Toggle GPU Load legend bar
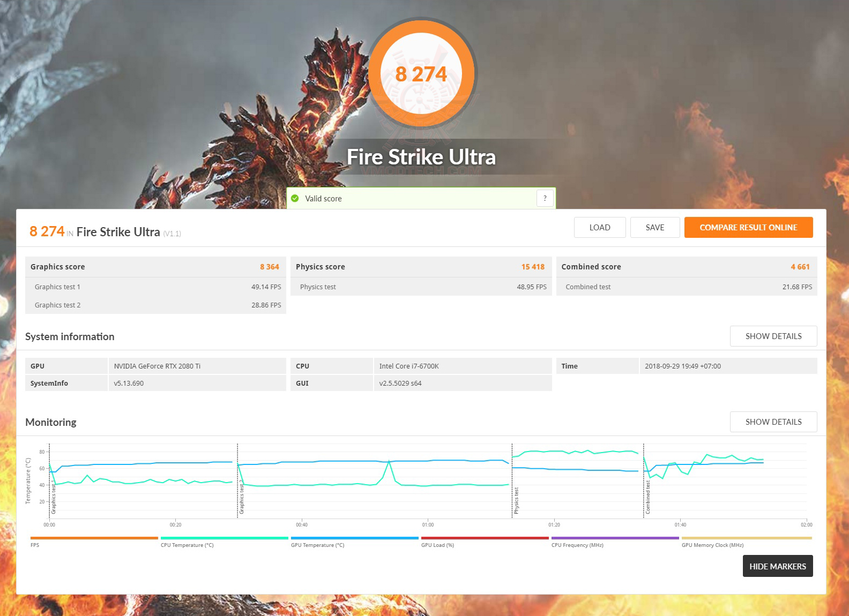849x616 pixels. tap(485, 538)
